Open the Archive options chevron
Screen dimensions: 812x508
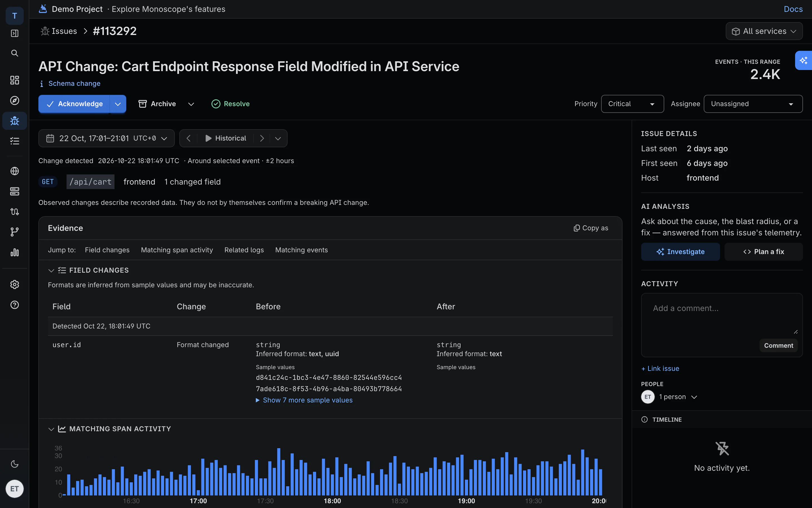pyautogui.click(x=191, y=104)
